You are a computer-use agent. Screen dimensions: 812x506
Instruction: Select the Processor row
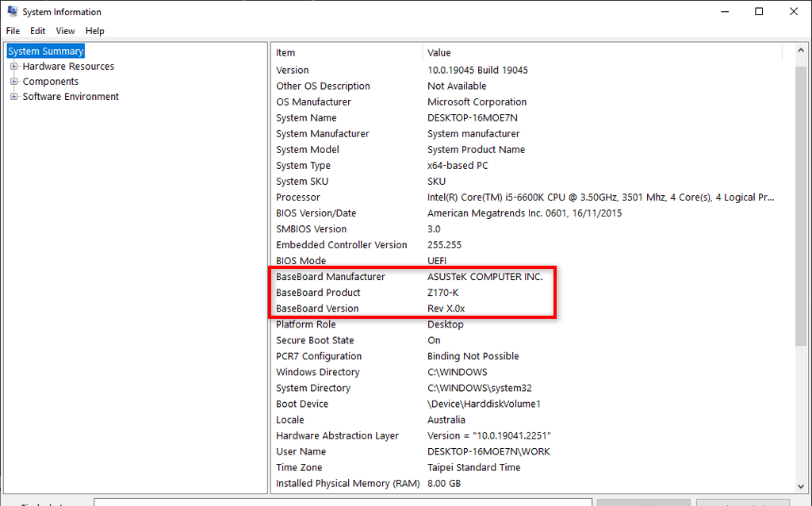coord(527,197)
